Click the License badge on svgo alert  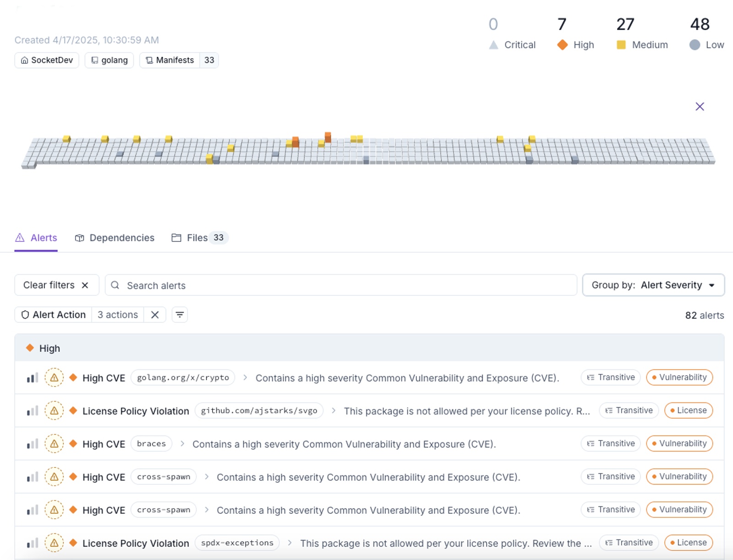point(689,410)
